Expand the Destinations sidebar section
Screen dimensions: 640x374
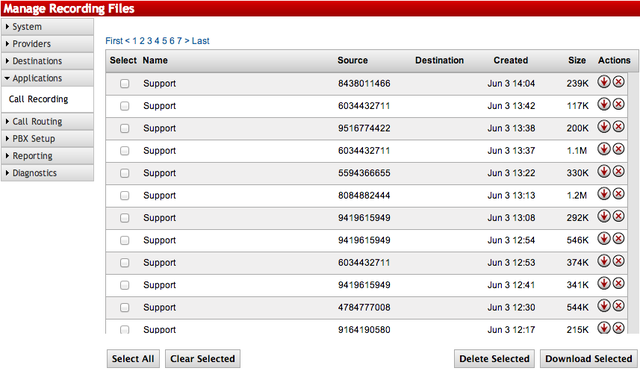click(x=47, y=61)
